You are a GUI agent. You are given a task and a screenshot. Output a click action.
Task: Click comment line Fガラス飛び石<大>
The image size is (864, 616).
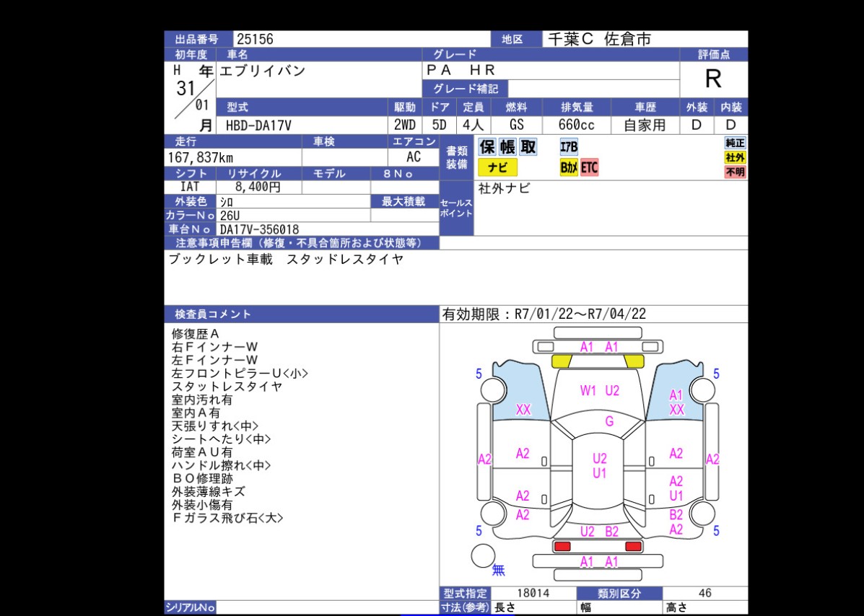tap(227, 518)
